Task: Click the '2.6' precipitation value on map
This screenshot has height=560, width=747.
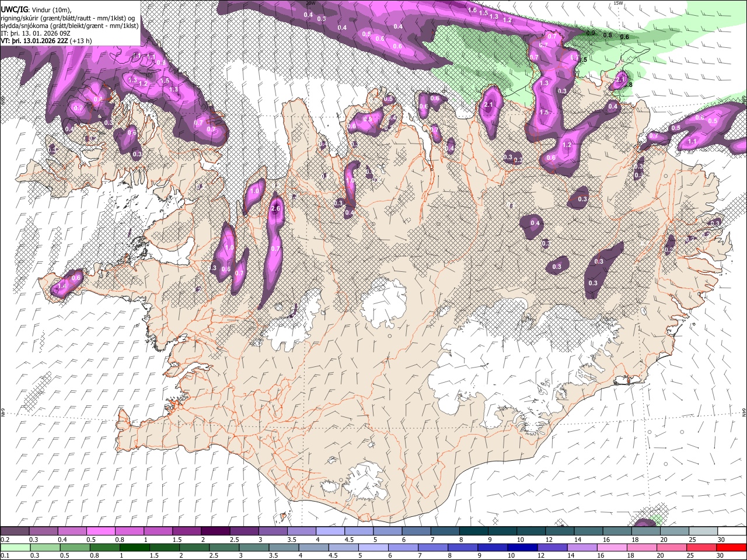Action: tap(276, 209)
